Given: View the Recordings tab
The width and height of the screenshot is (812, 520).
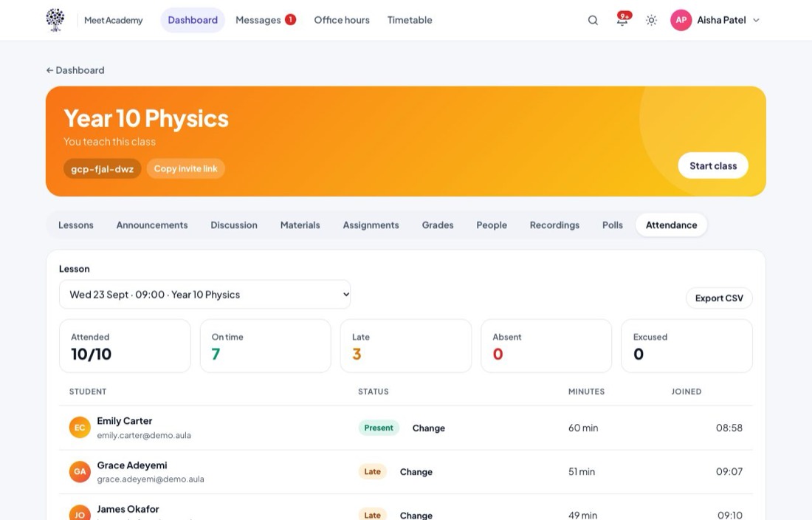Looking at the screenshot, I should point(554,225).
